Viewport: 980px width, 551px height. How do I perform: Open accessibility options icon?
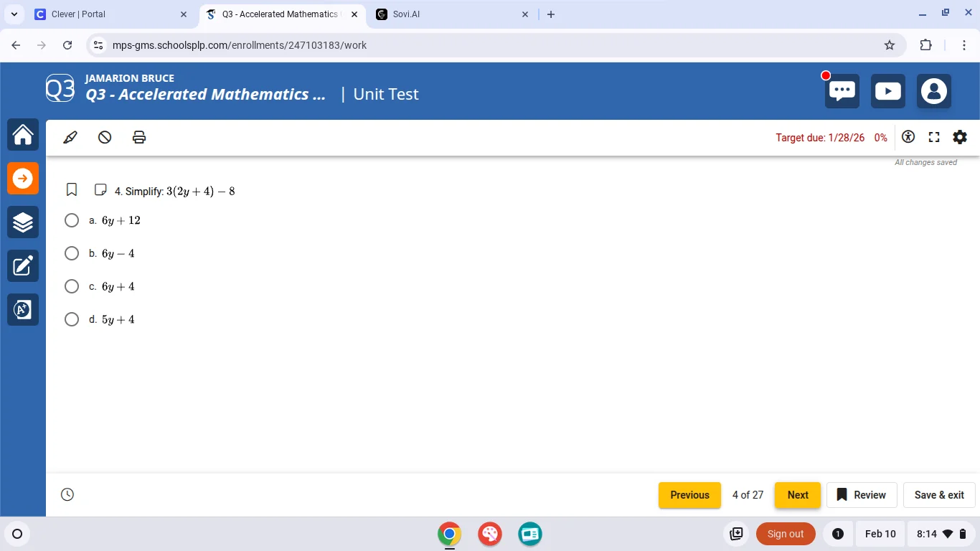point(908,137)
